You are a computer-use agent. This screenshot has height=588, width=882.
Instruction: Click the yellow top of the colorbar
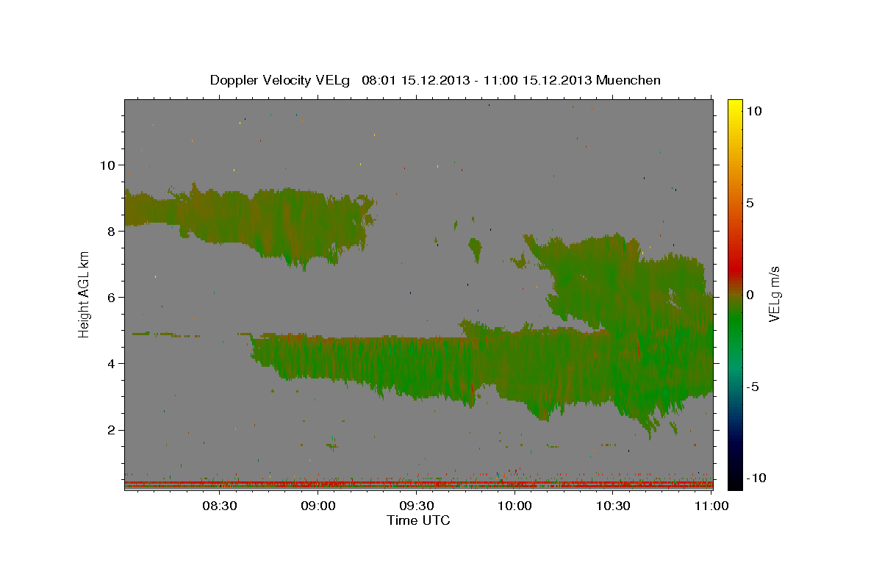click(x=734, y=107)
